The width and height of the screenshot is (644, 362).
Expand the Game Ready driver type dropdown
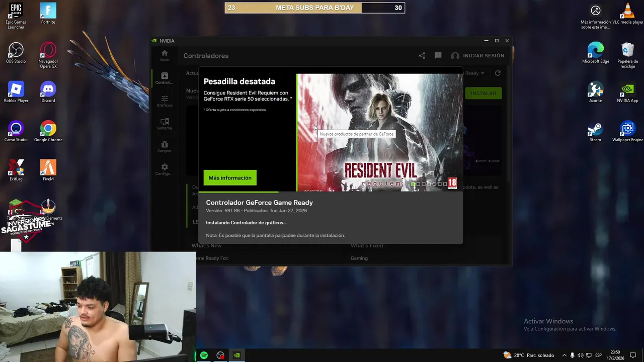[474, 73]
